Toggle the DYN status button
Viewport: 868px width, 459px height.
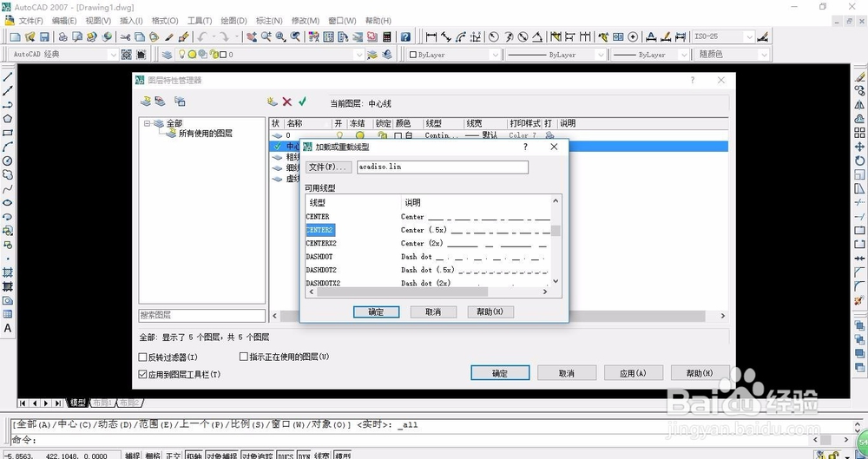[304, 456]
